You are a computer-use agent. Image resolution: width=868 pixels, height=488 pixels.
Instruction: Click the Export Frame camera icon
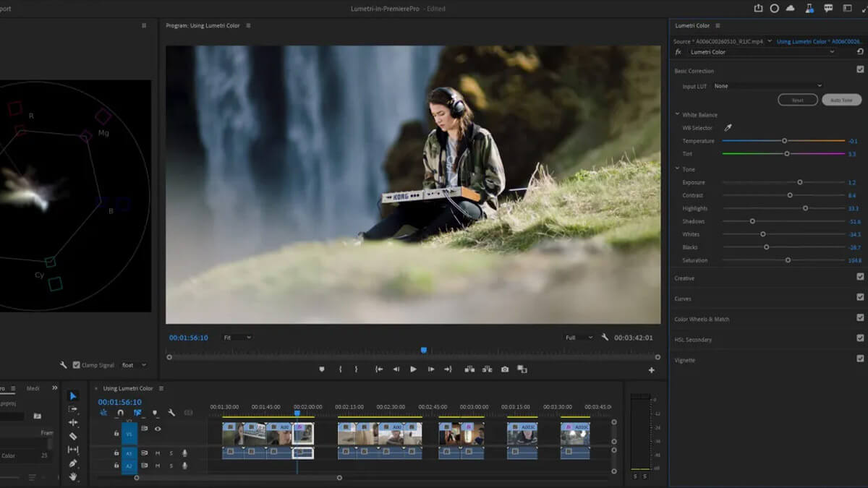[x=505, y=369]
